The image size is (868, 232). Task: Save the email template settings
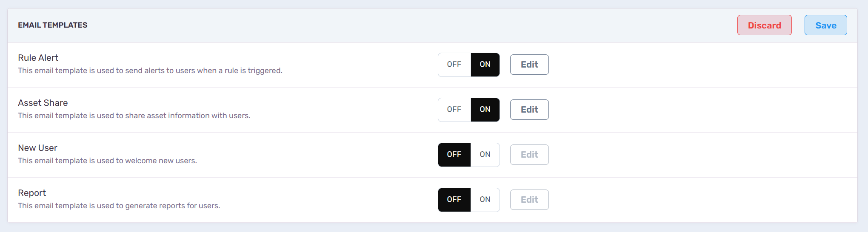click(x=825, y=25)
